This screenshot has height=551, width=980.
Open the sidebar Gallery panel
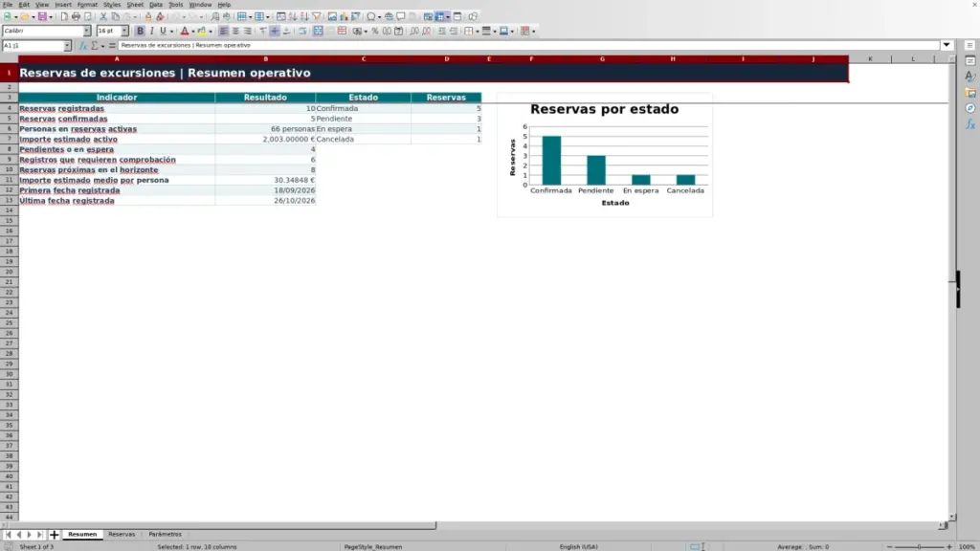pos(970,93)
